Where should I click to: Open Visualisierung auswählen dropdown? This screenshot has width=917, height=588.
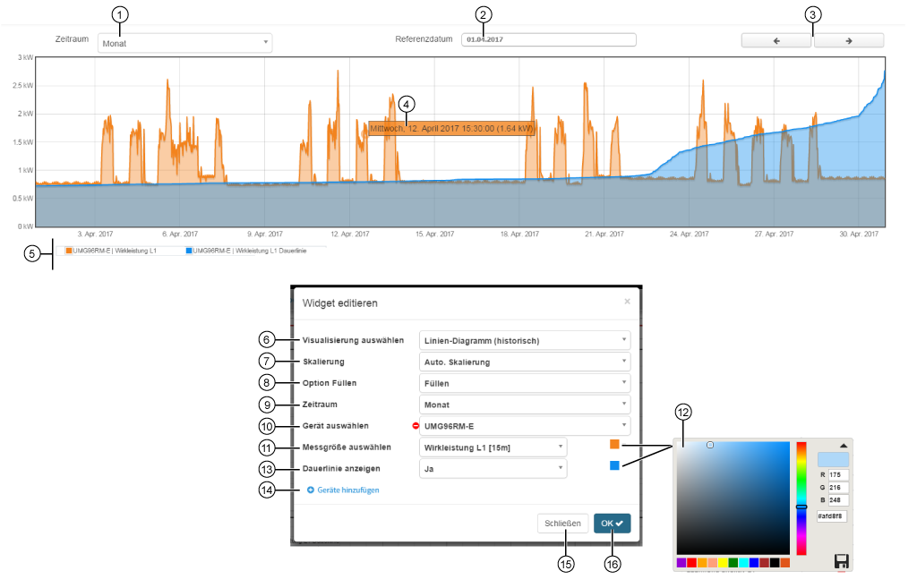524,340
